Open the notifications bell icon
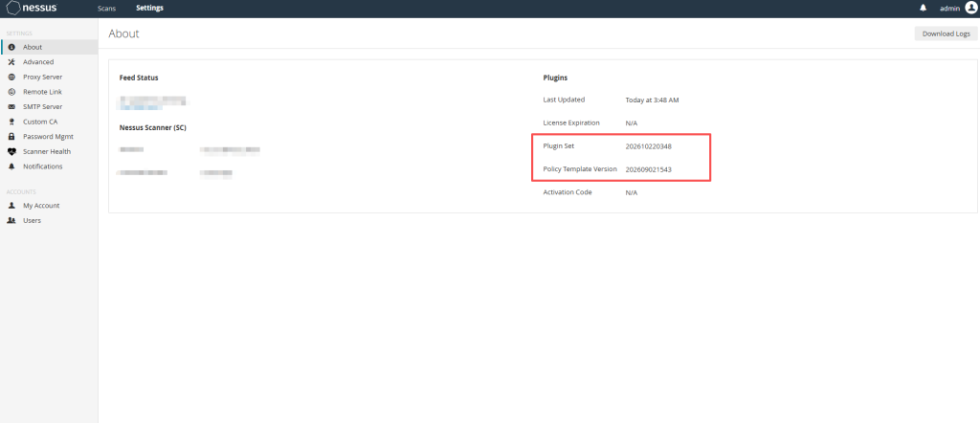 click(924, 8)
